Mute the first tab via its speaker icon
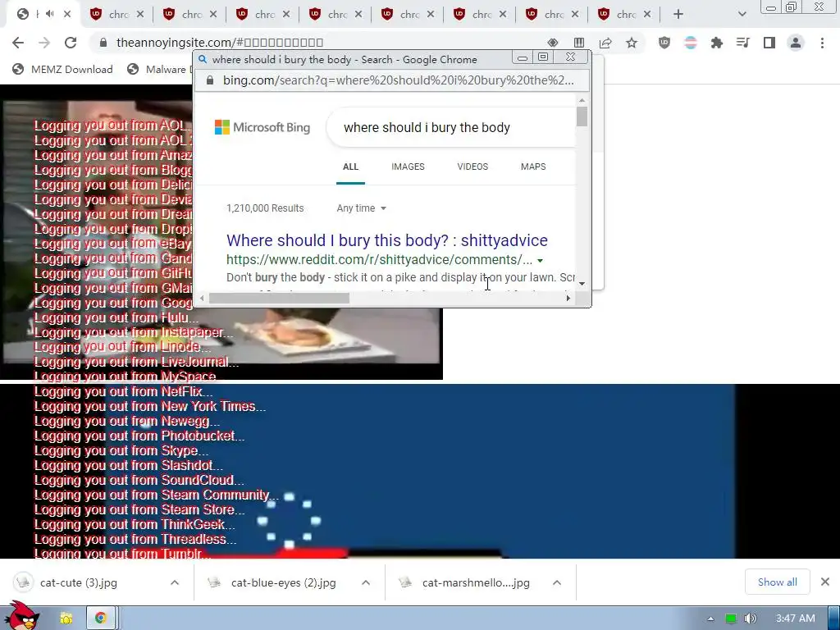The image size is (840, 630). 50,14
